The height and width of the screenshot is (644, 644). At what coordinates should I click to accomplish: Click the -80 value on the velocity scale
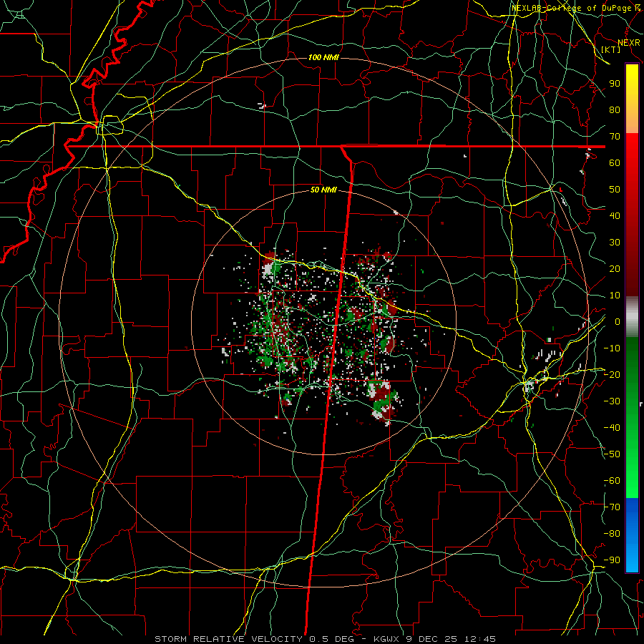[612, 534]
